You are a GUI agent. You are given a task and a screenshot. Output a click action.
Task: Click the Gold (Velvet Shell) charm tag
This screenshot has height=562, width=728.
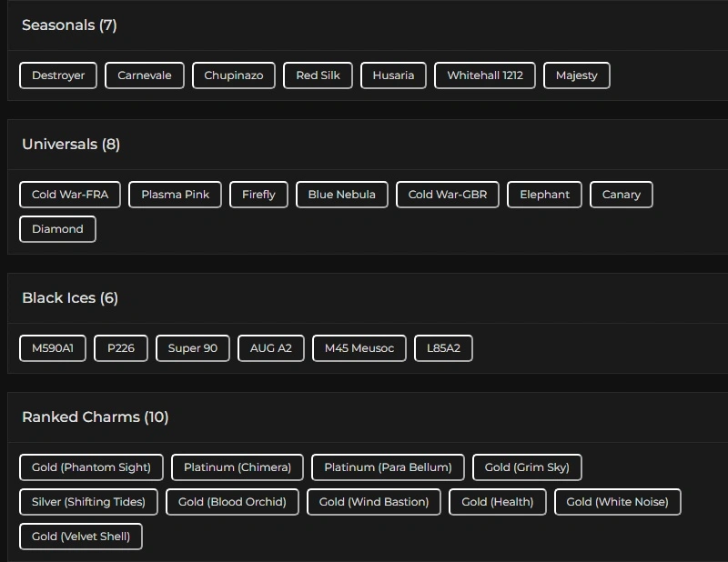pos(81,537)
